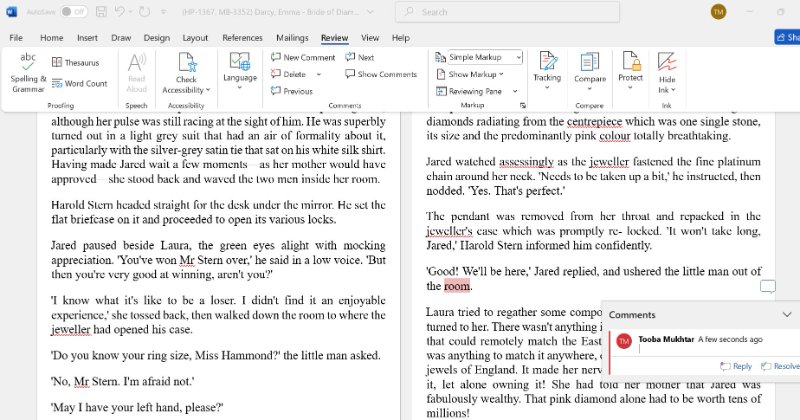Go to the Next comment

click(360, 58)
